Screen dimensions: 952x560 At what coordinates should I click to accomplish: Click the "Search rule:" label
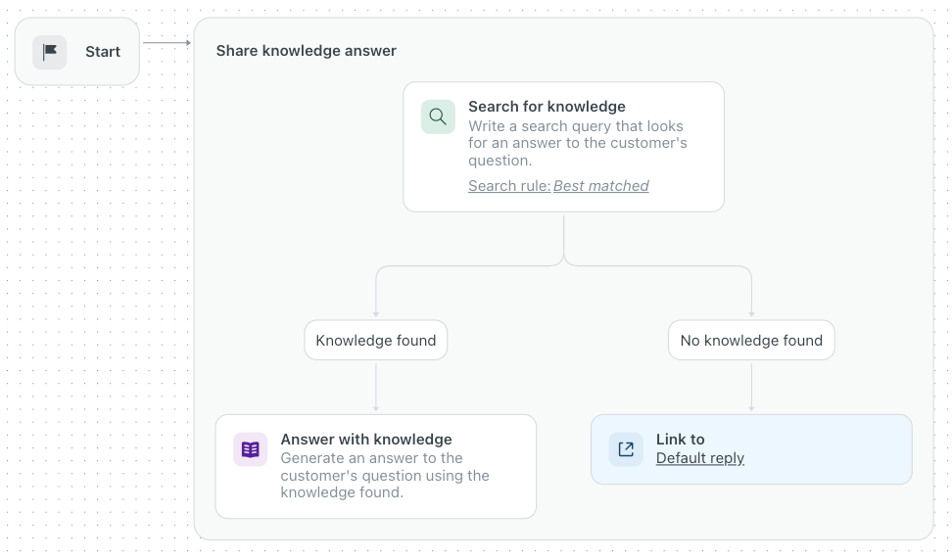coord(508,186)
